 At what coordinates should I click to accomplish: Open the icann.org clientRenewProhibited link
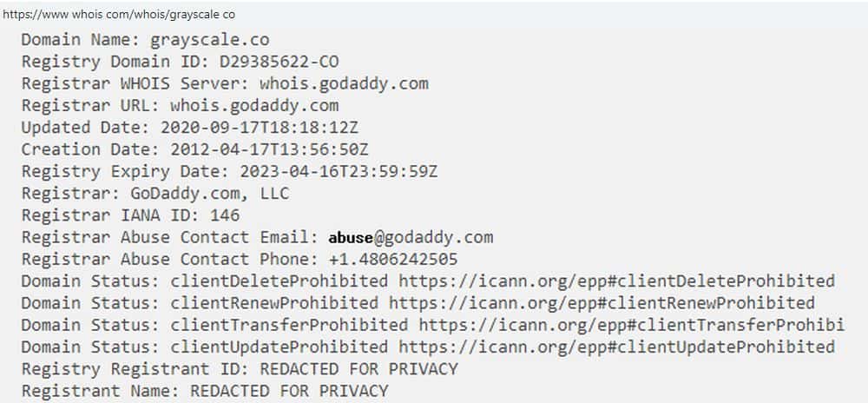(602, 302)
